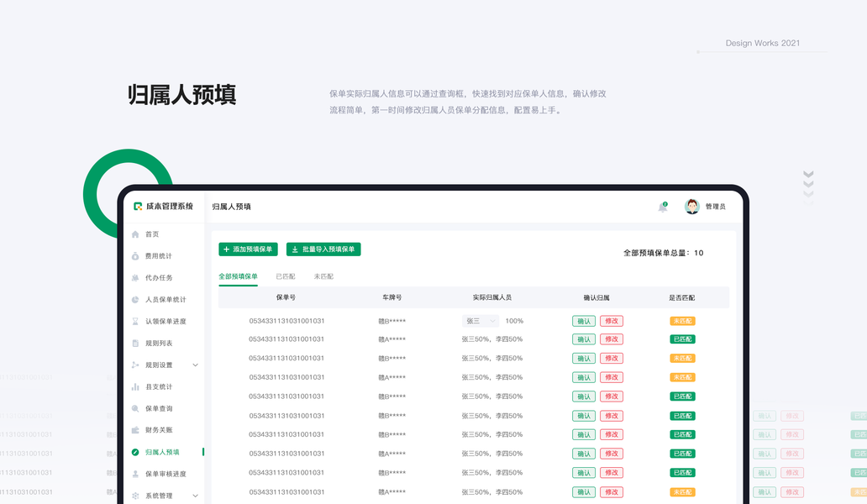Viewport: 867px width, 504px height.
Task: Click the 人员保单统计 pie chart icon
Action: tap(135, 300)
